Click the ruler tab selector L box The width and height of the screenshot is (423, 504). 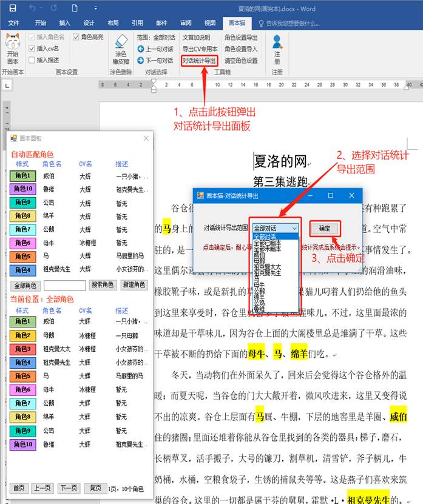[x=7, y=85]
